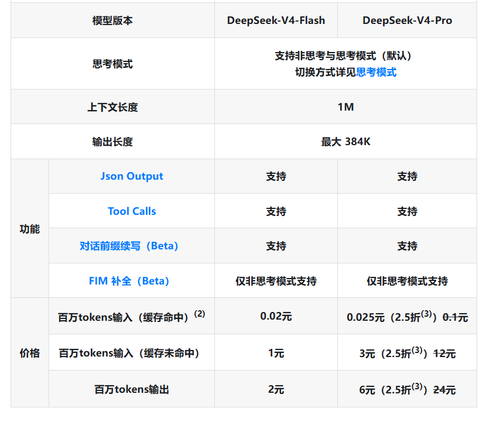Open the 对话前缀续写 (Beta) link
Screen dimensions: 500x422
click(129, 246)
